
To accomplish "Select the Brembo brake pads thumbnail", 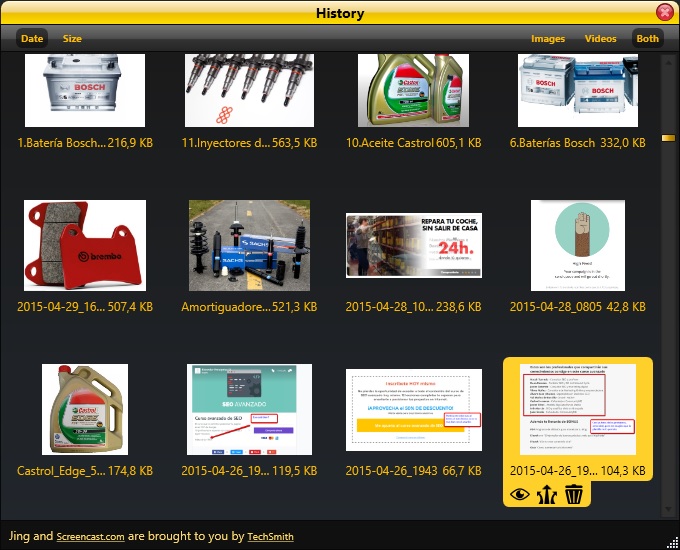I will click(85, 246).
